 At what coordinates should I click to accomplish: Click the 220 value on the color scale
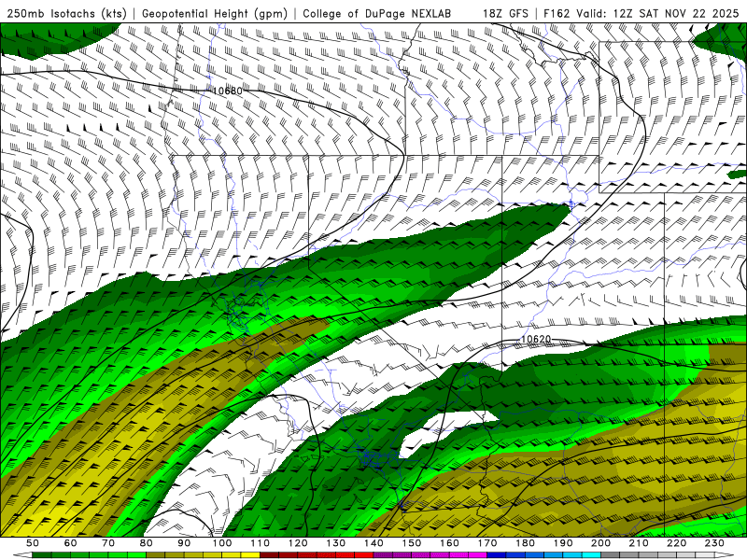coord(676,543)
